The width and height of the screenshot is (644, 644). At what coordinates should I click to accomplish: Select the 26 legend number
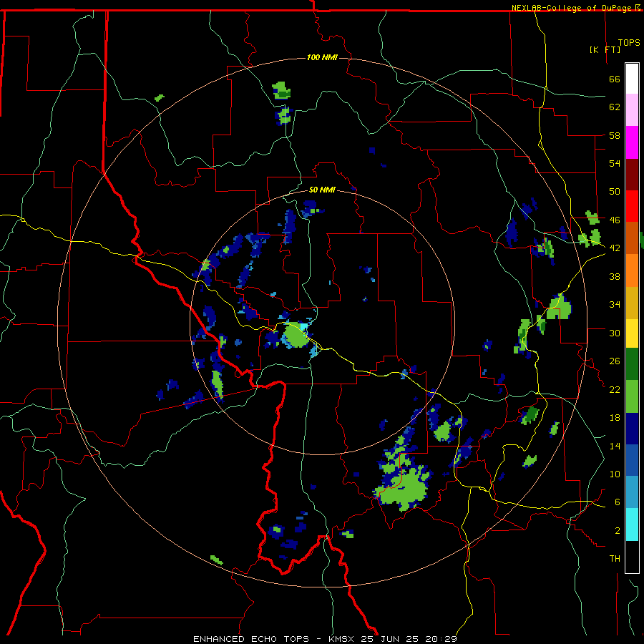pyautogui.click(x=615, y=361)
